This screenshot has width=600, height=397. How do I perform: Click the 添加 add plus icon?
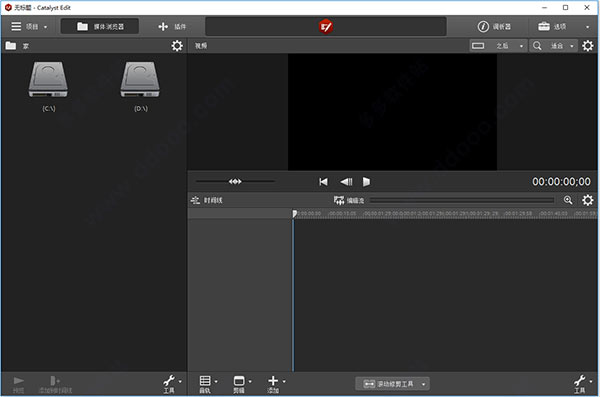(x=273, y=381)
